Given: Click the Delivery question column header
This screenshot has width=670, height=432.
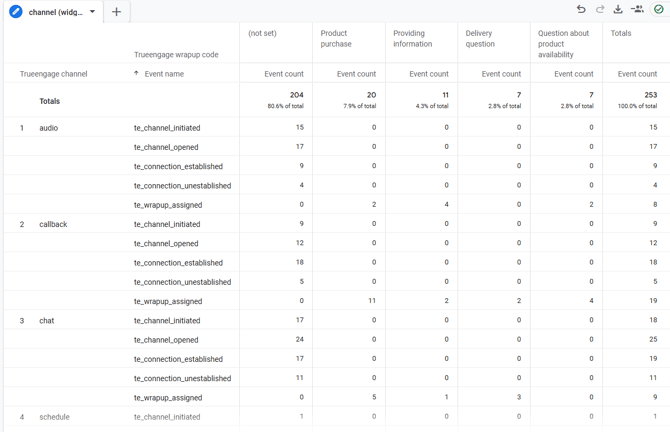Looking at the screenshot, I should point(480,39).
